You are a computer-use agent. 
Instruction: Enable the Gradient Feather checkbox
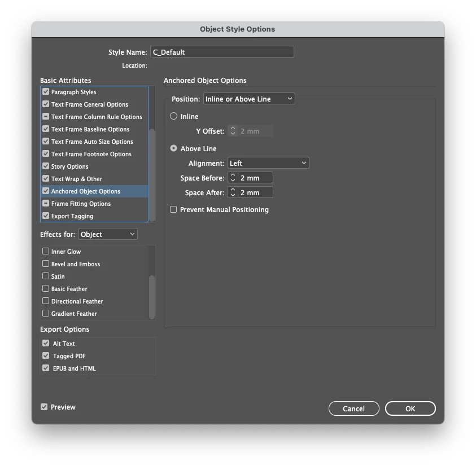point(46,314)
